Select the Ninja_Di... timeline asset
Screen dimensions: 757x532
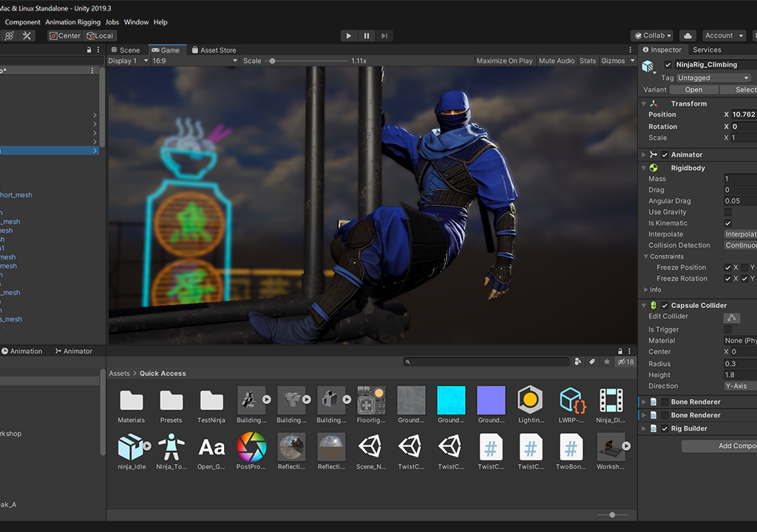(x=611, y=405)
